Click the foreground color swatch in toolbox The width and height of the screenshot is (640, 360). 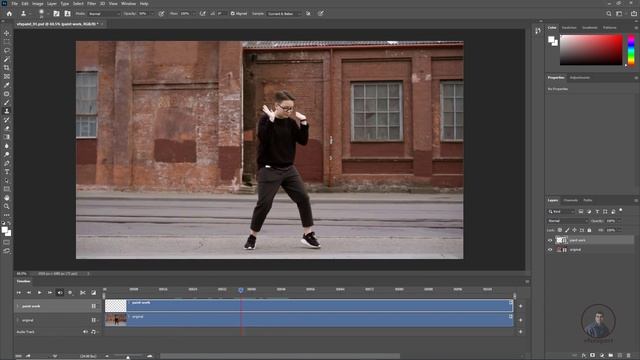[4, 230]
